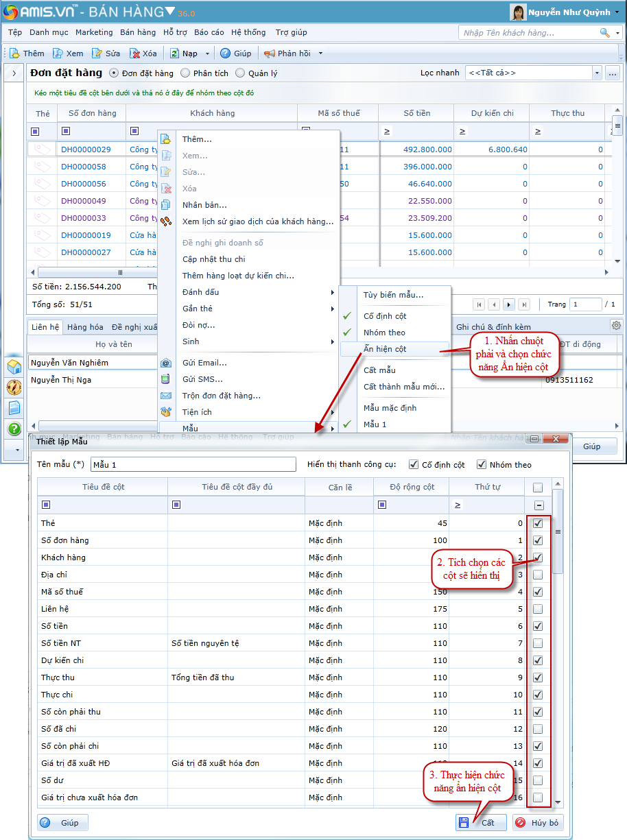Go to next page arrow in pager
The height and width of the screenshot is (840, 627).
tap(509, 304)
